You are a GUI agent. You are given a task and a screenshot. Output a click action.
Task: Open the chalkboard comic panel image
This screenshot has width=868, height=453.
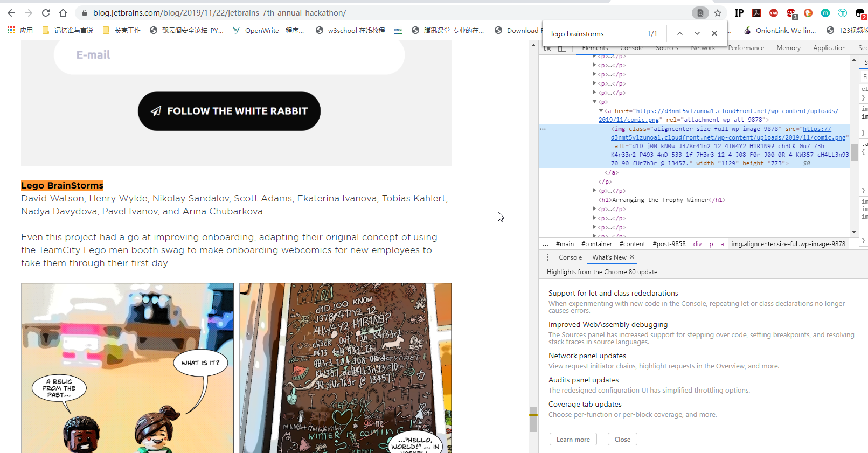[345, 368]
